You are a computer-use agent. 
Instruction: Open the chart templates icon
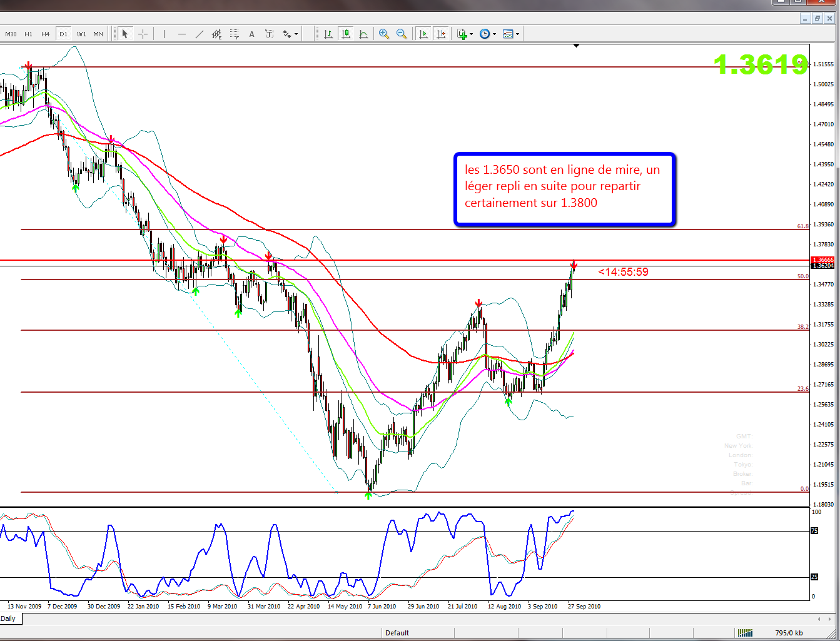coord(508,34)
